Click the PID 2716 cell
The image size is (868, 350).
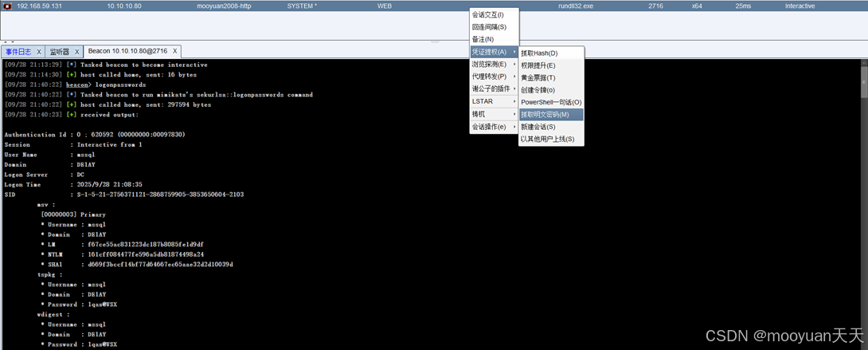(655, 6)
